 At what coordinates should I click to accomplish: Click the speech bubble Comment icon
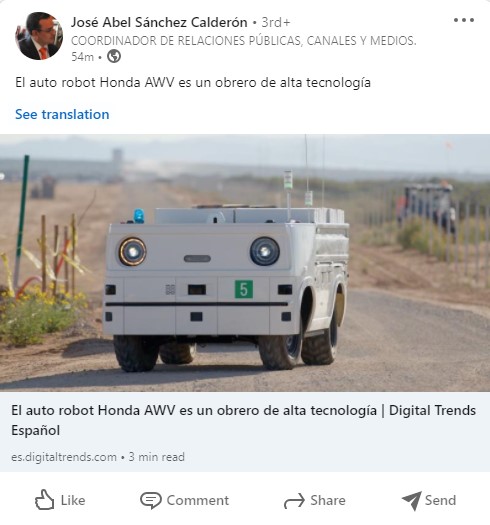click(x=151, y=501)
